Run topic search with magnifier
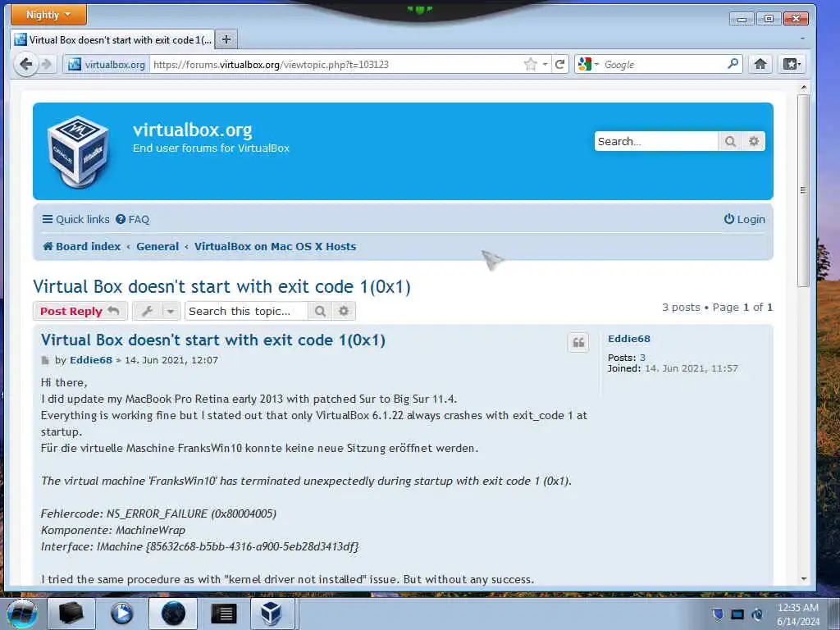 pos(320,311)
